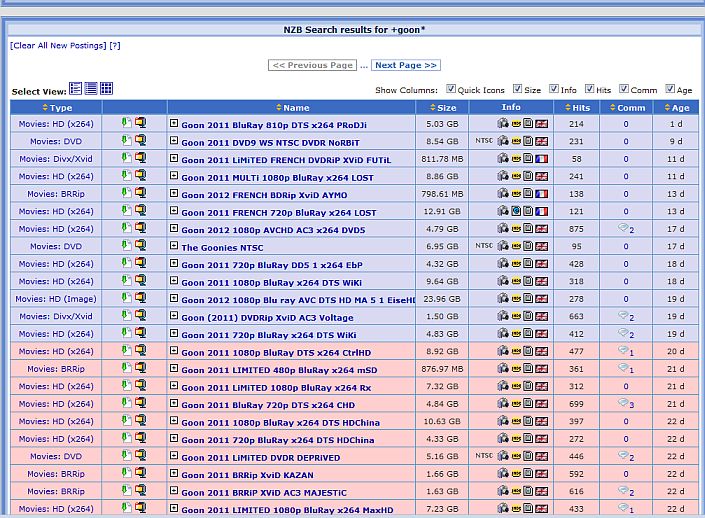This screenshot has width=705, height=518.
Task: Open Goon 2011 FRENCH 720p BluRay x264 LOST
Action: click(279, 213)
